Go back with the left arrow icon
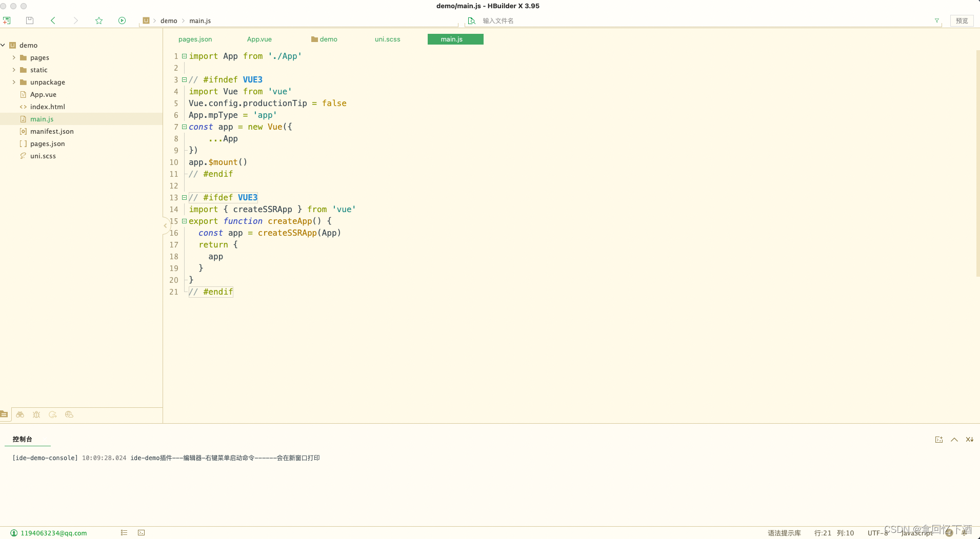 pyautogui.click(x=53, y=20)
